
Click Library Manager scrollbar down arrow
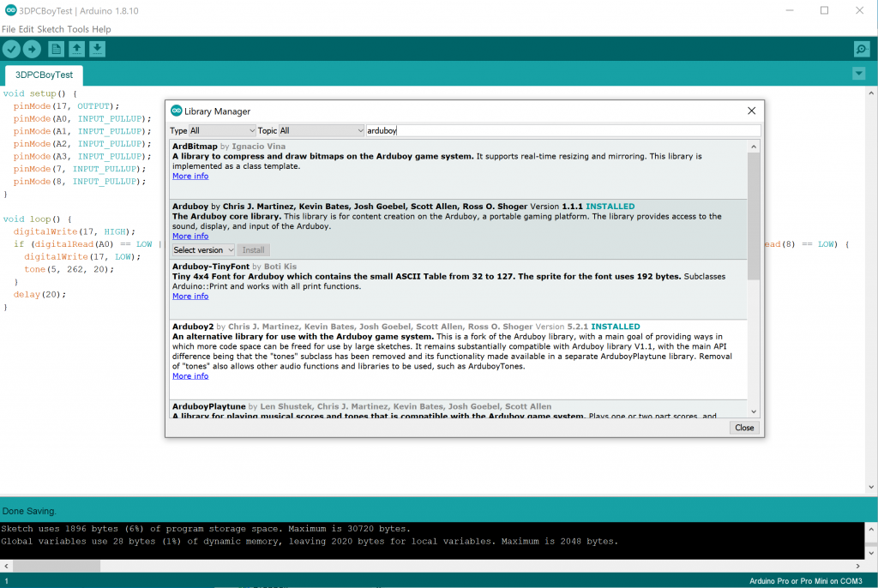[754, 411]
